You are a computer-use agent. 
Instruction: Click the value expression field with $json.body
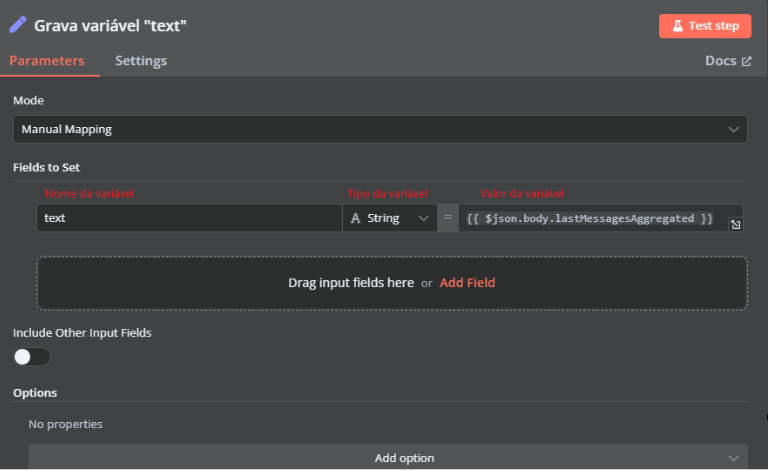(x=590, y=218)
